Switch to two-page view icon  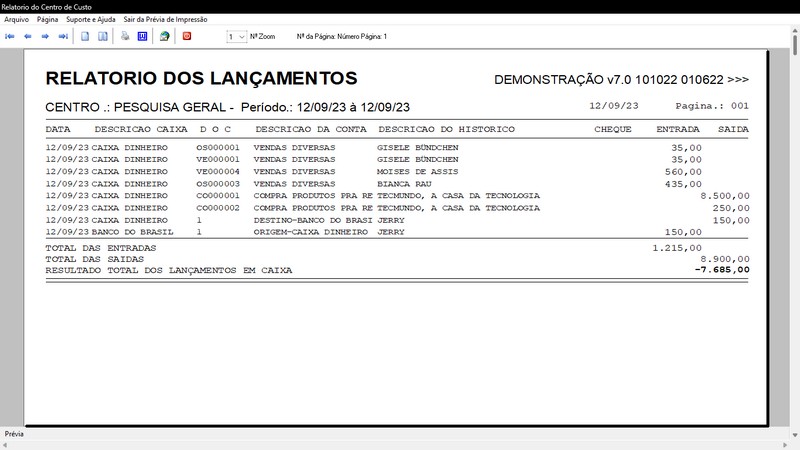103,36
